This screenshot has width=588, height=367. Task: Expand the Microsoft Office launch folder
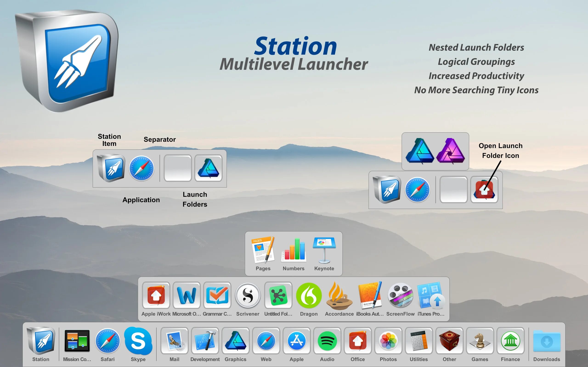pos(187,295)
